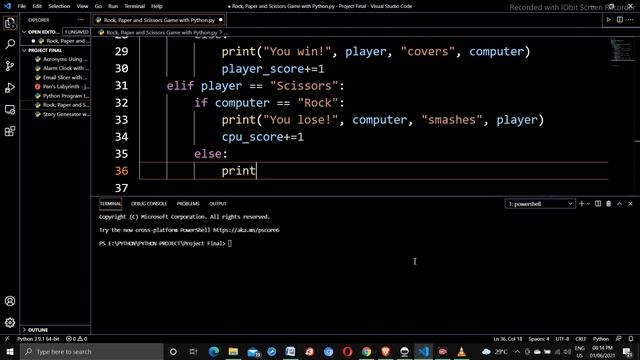Change encoding via UTF-8
640x360 pixels.
(562, 339)
